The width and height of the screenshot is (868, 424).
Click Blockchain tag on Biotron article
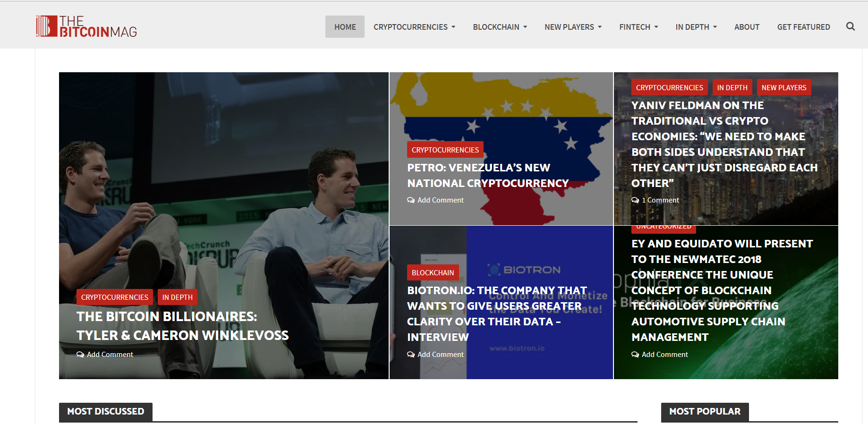tap(433, 272)
